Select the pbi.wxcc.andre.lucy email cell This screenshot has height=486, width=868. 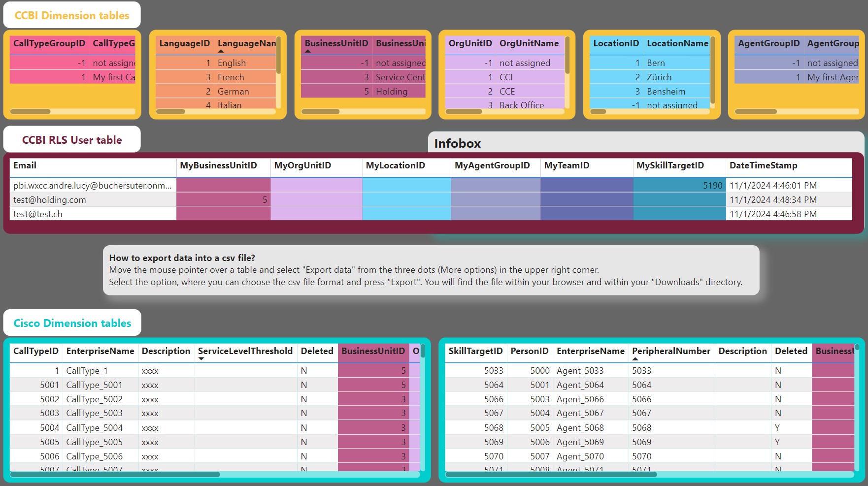tap(93, 185)
